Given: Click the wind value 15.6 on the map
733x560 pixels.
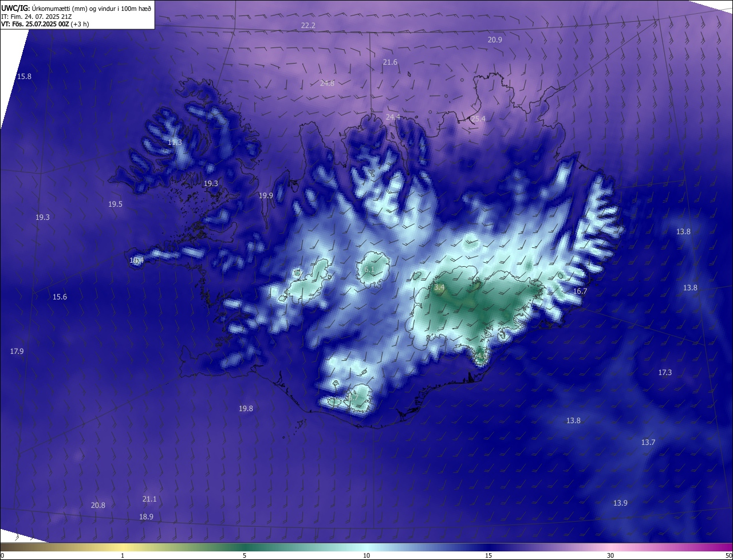Looking at the screenshot, I should click(x=60, y=297).
